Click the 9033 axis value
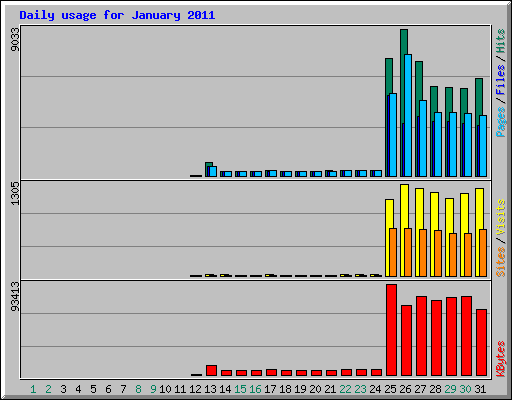512x400 pixels. pyautogui.click(x=15, y=39)
